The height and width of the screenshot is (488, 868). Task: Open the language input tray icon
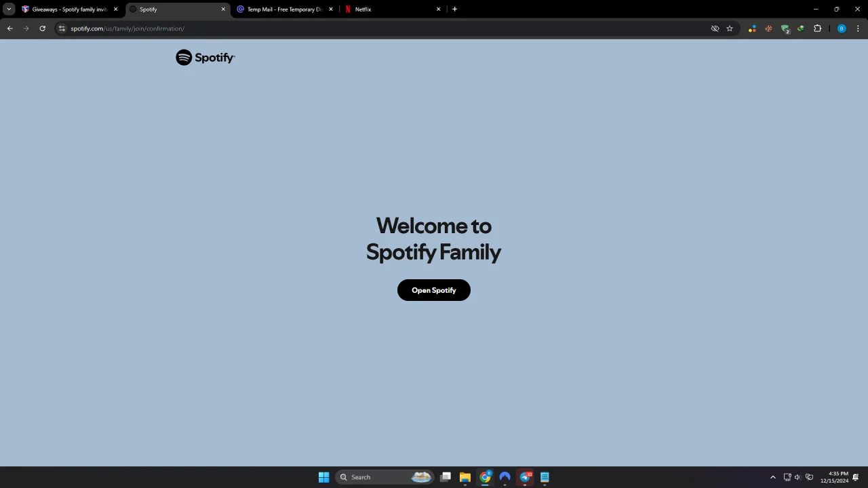pos(809,477)
